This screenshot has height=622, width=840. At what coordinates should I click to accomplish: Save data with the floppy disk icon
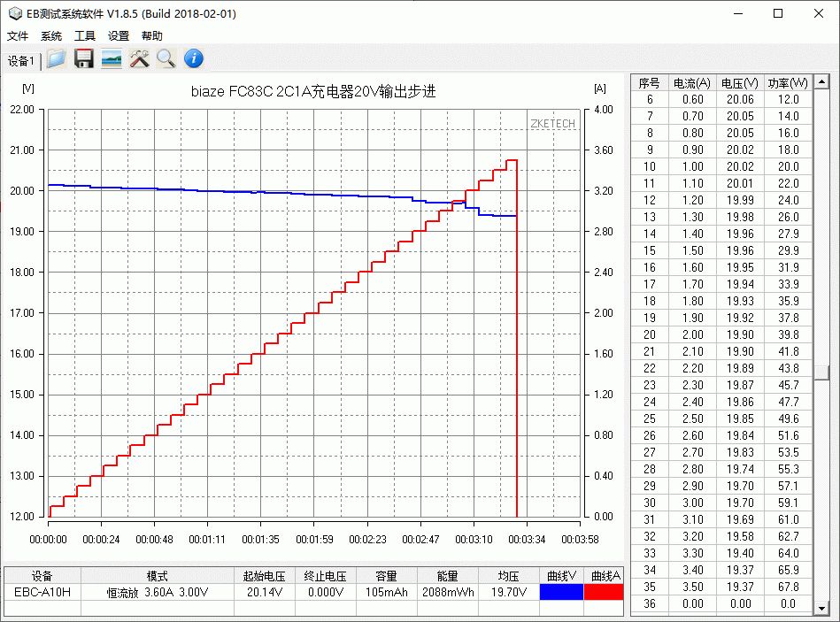(83, 58)
